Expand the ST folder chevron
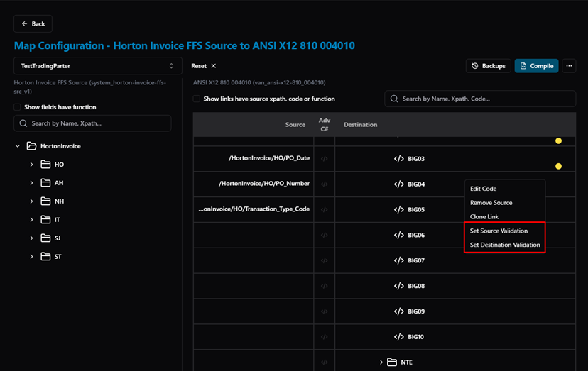Viewport: 588px width, 371px height. [31, 257]
